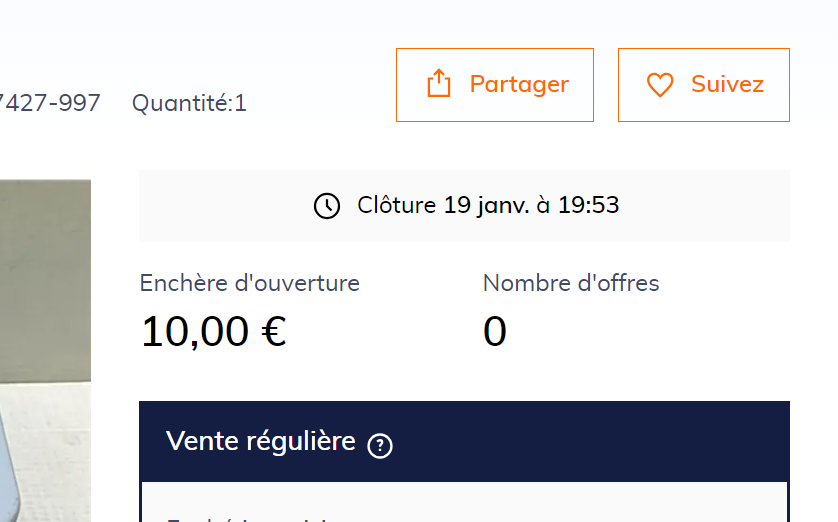The width and height of the screenshot is (838, 522).
Task: Click the offers count value 0
Action: (x=494, y=331)
